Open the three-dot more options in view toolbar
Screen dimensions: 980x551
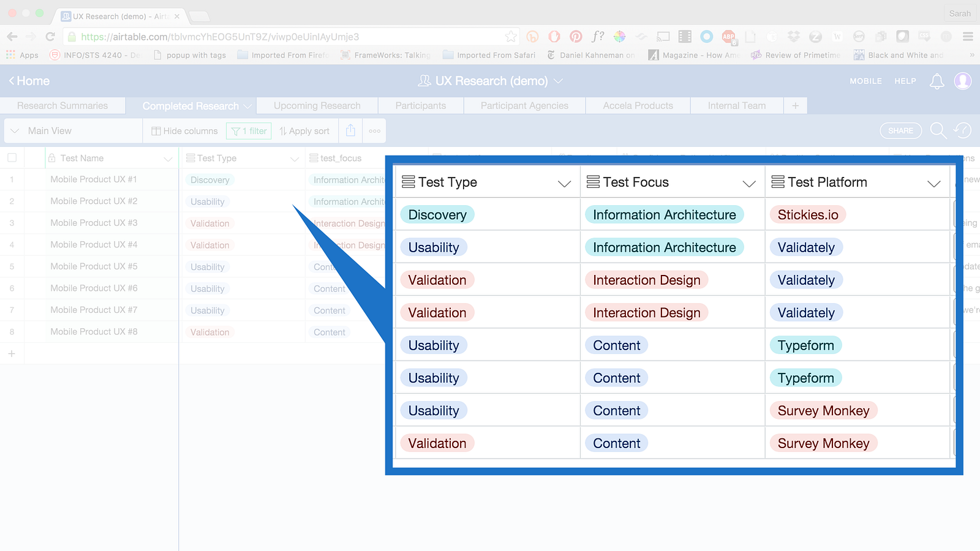tap(375, 131)
